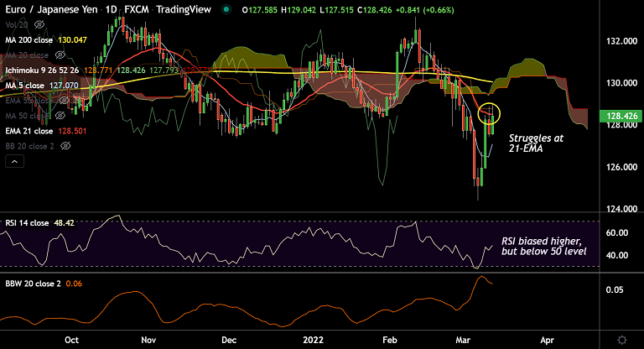This screenshot has height=349, width=644.
Task: Click the Vol 20 indicator label
Action: point(17,24)
